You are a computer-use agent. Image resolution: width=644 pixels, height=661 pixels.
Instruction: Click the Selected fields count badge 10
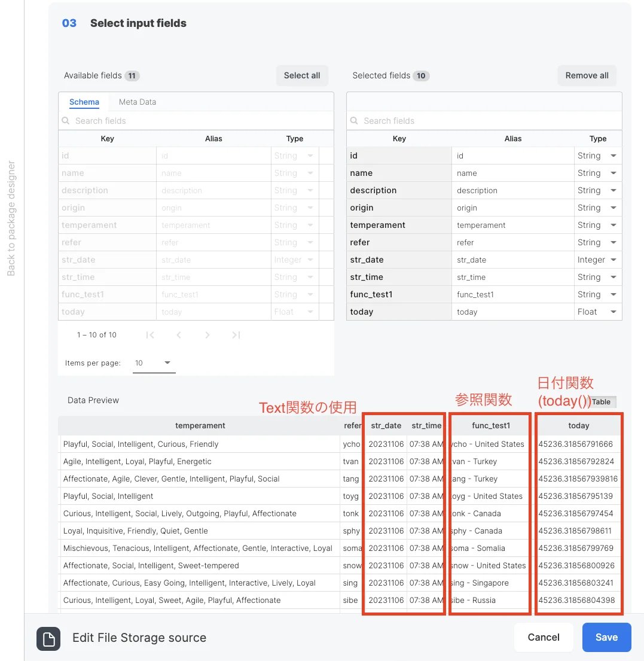[420, 76]
